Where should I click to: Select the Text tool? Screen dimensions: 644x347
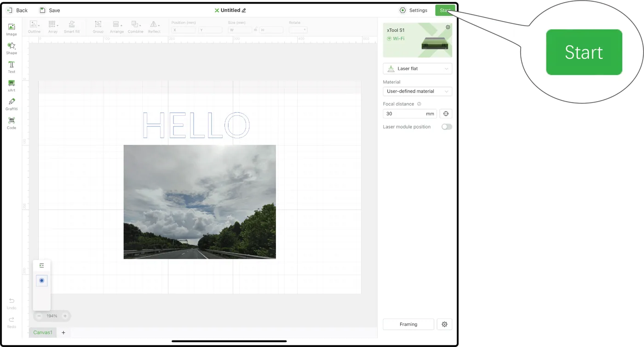pos(11,67)
